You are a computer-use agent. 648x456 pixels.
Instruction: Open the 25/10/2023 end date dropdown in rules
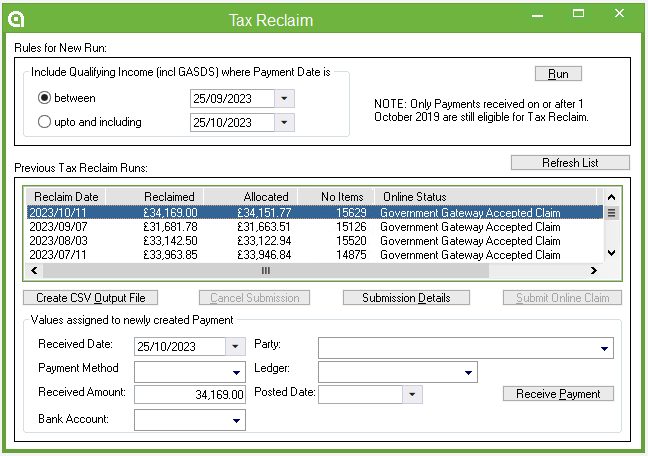[x=284, y=122]
